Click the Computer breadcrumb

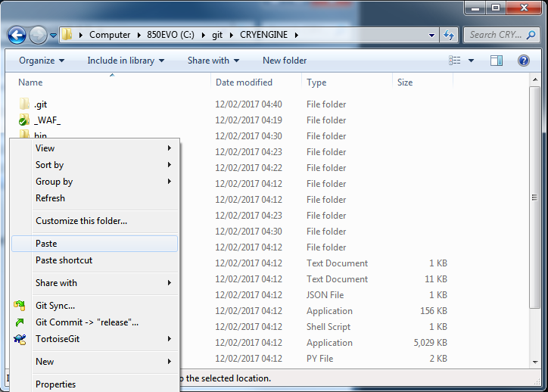(x=110, y=35)
